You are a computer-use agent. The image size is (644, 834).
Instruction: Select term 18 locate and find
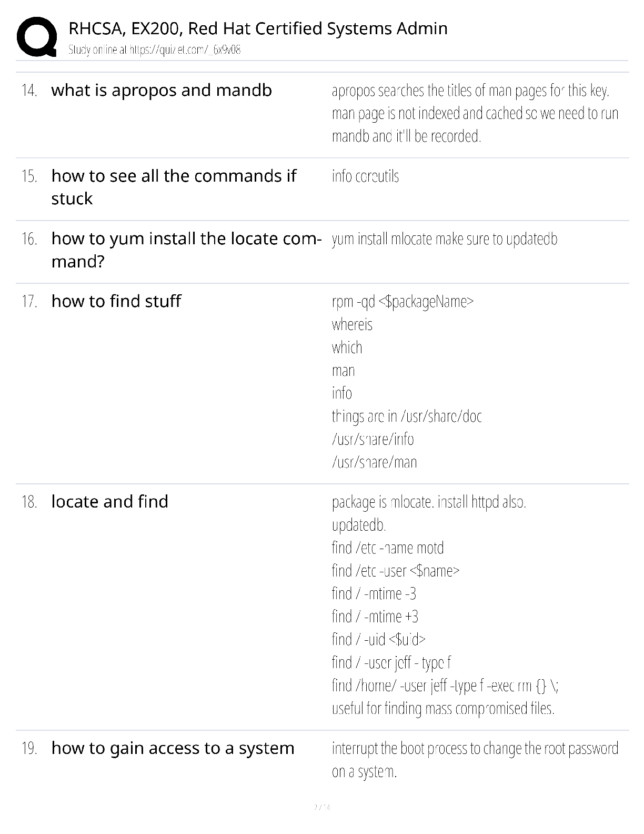[109, 501]
